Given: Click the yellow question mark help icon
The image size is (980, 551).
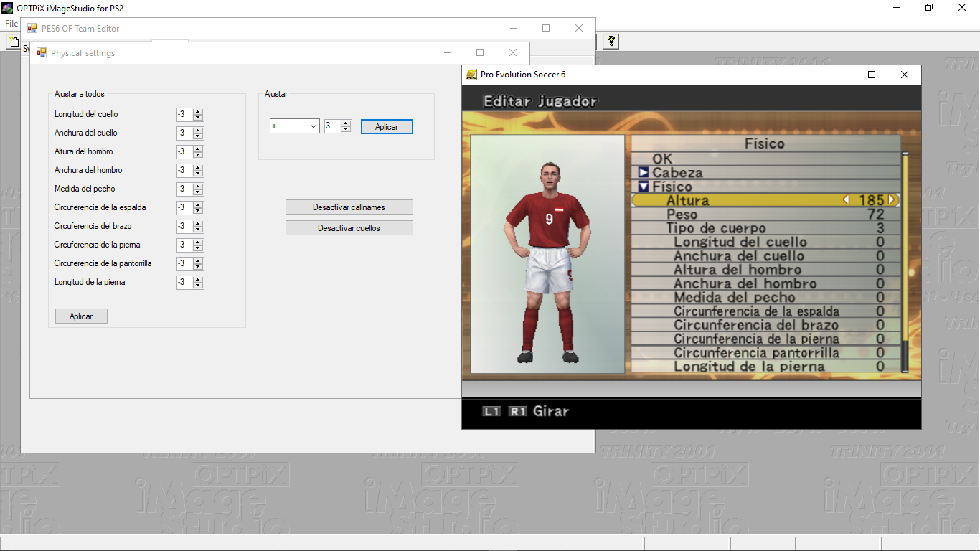Looking at the screenshot, I should pyautogui.click(x=611, y=42).
